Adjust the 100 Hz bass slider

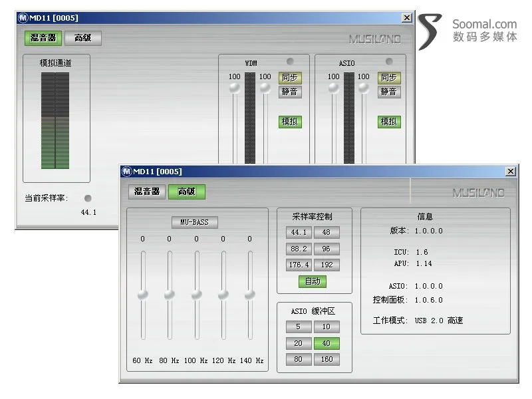(196, 295)
